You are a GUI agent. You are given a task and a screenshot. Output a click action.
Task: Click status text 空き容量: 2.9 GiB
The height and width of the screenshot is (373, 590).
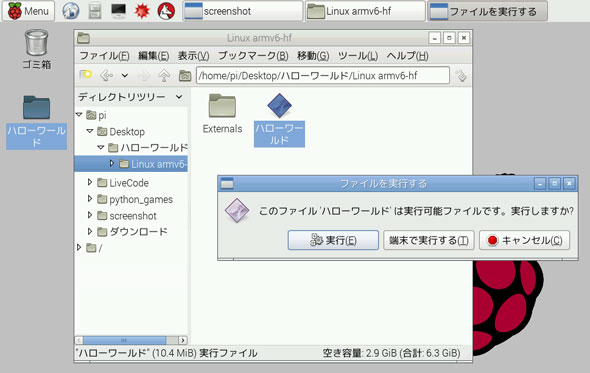point(391,353)
